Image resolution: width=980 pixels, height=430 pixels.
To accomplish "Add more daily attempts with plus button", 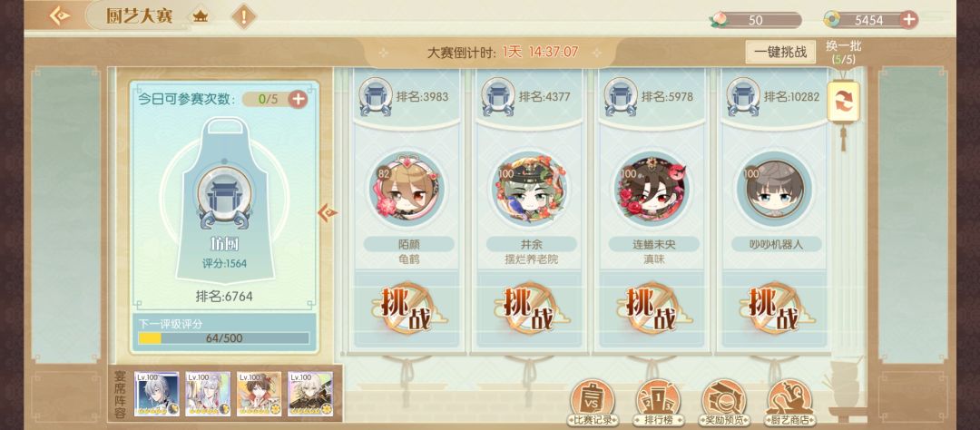I will click(x=299, y=99).
